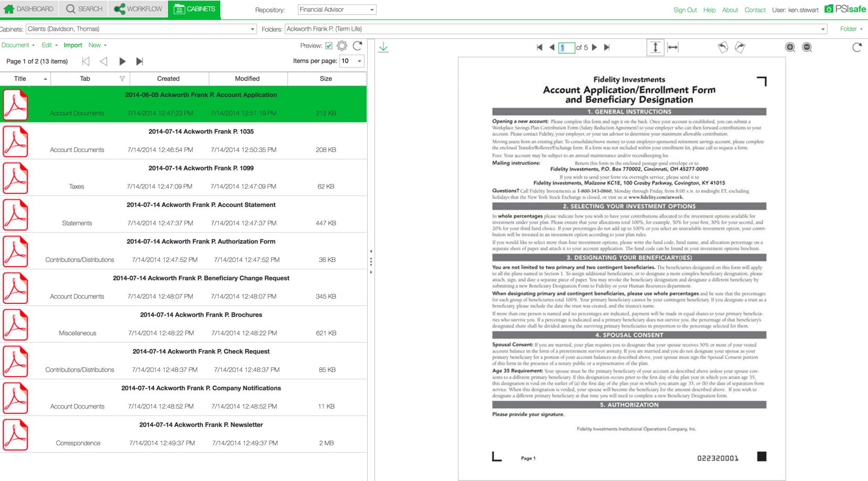The height and width of the screenshot is (481, 868).
Task: Sort by Title column
Action: pyautogui.click(x=25, y=79)
